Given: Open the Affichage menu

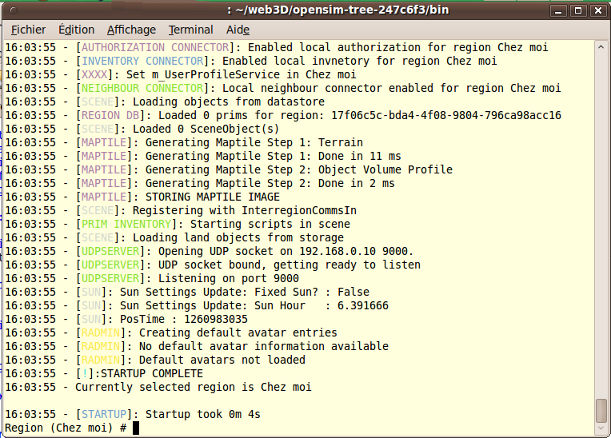Looking at the screenshot, I should 131,30.
